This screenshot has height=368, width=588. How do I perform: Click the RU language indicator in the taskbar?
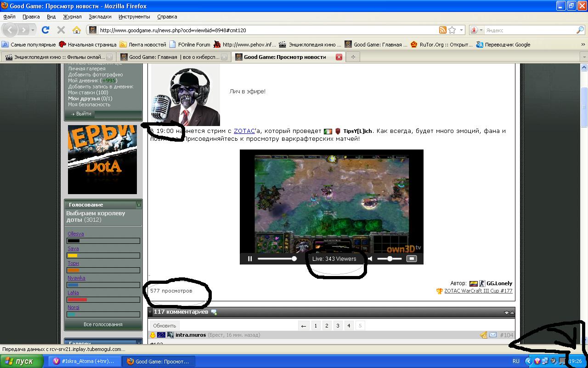(x=516, y=361)
